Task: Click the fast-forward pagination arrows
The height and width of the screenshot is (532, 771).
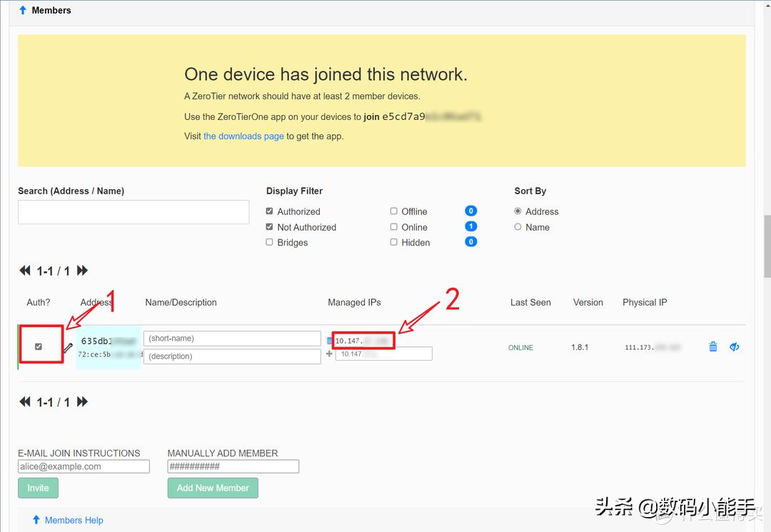Action: pyautogui.click(x=81, y=271)
